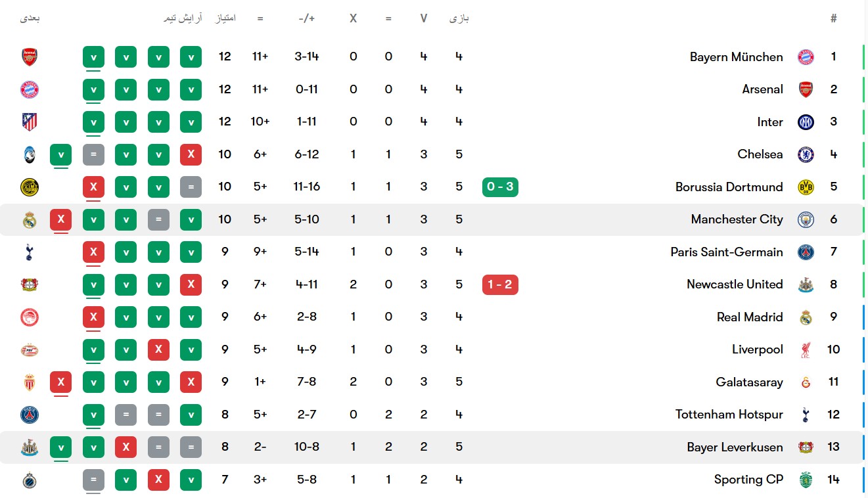Image resolution: width=868 pixels, height=498 pixels.
Task: Click the Sporting CP crest beside its name
Action: click(x=806, y=480)
